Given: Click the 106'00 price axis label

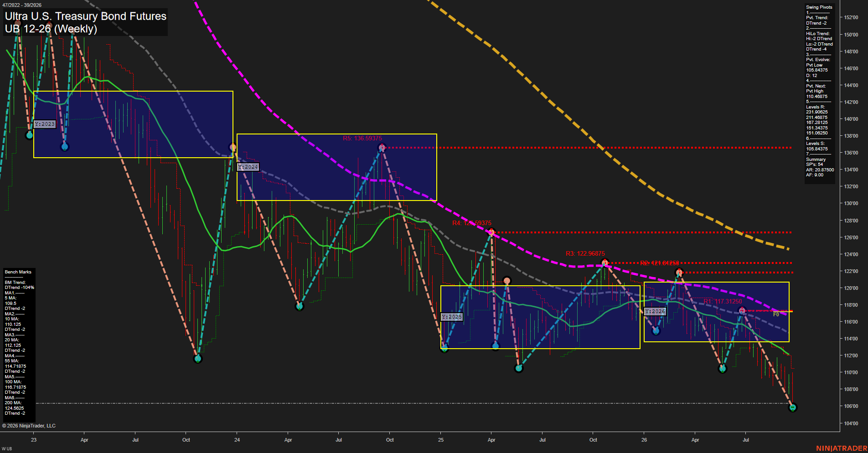Looking at the screenshot, I should click(851, 406).
